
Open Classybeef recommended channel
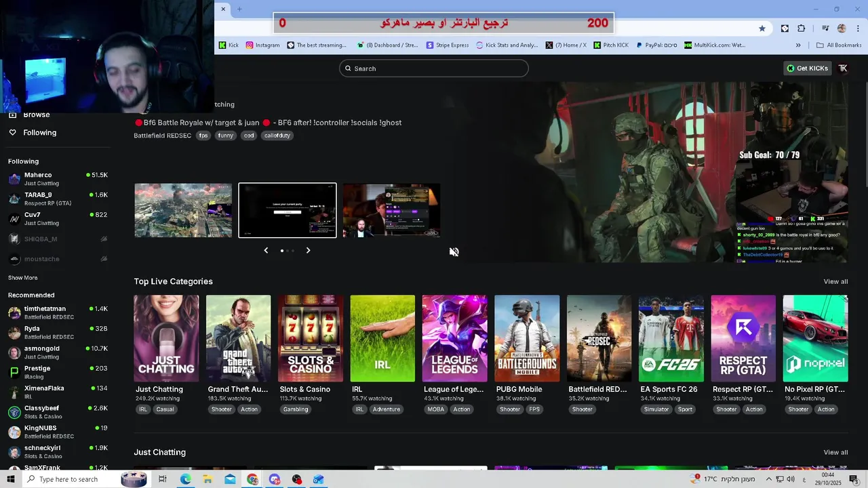[x=58, y=411]
